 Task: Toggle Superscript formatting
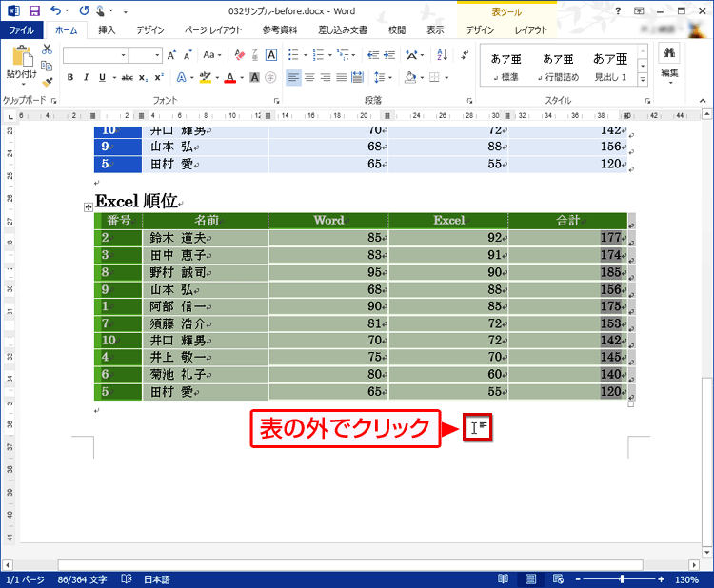(158, 77)
